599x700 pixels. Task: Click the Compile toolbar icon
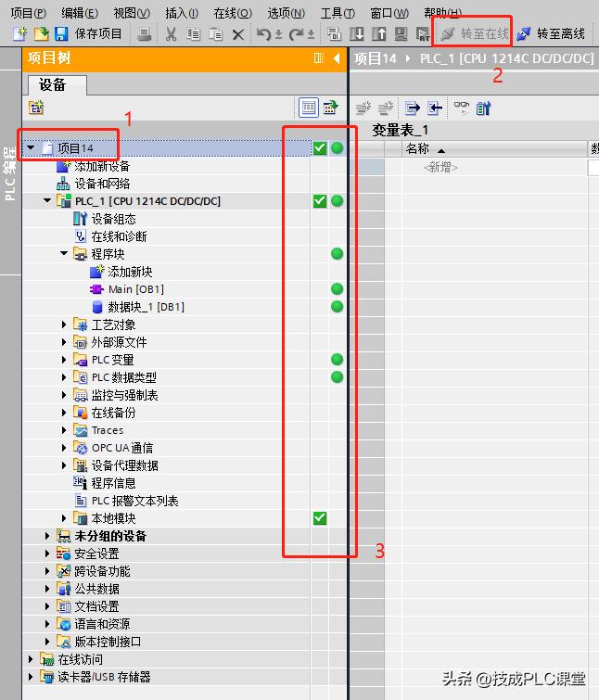click(x=334, y=34)
